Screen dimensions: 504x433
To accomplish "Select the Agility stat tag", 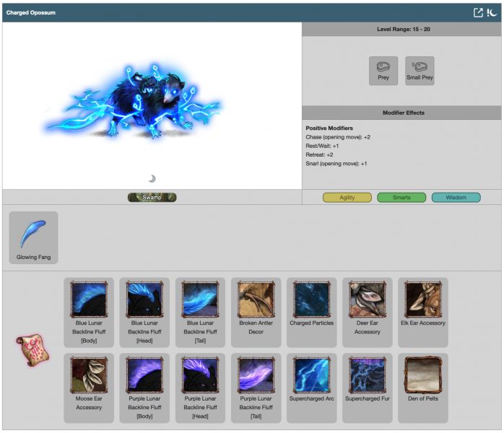I will click(347, 197).
